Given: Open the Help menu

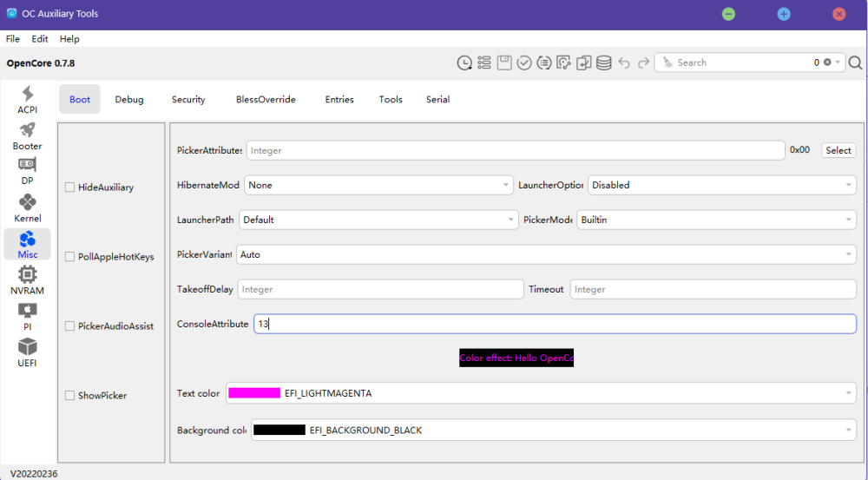Looking at the screenshot, I should coord(69,39).
